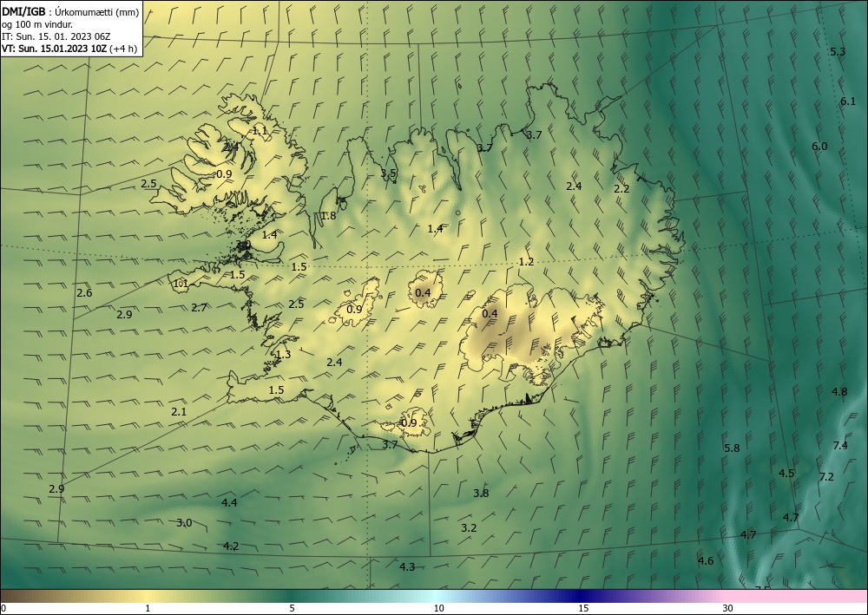868x615 pixels.
Task: Click the 'og 100 m vindur.' subtitle line
Action: pos(37,24)
